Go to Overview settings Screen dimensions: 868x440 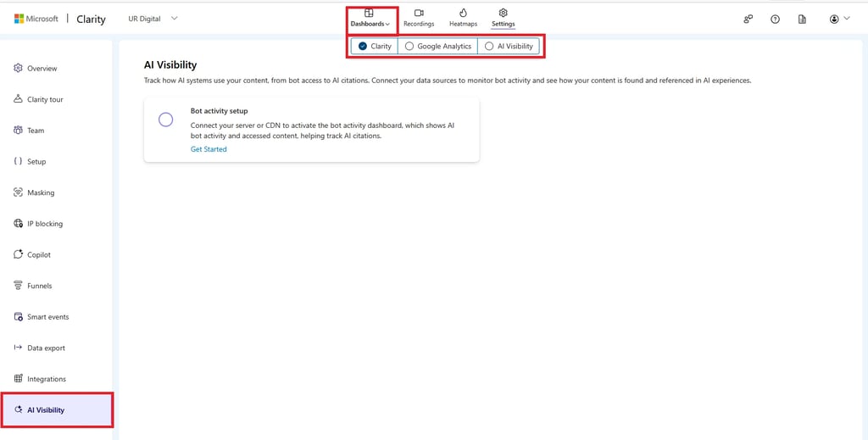[x=42, y=69]
